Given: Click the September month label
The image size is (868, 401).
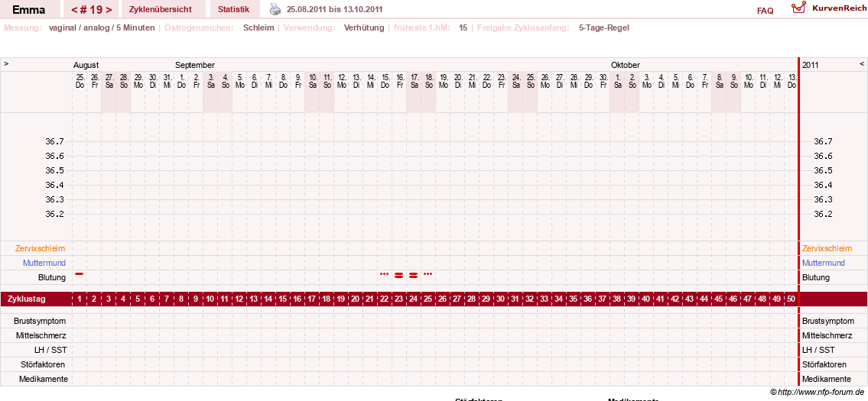Looking at the screenshot, I should click(x=195, y=65).
